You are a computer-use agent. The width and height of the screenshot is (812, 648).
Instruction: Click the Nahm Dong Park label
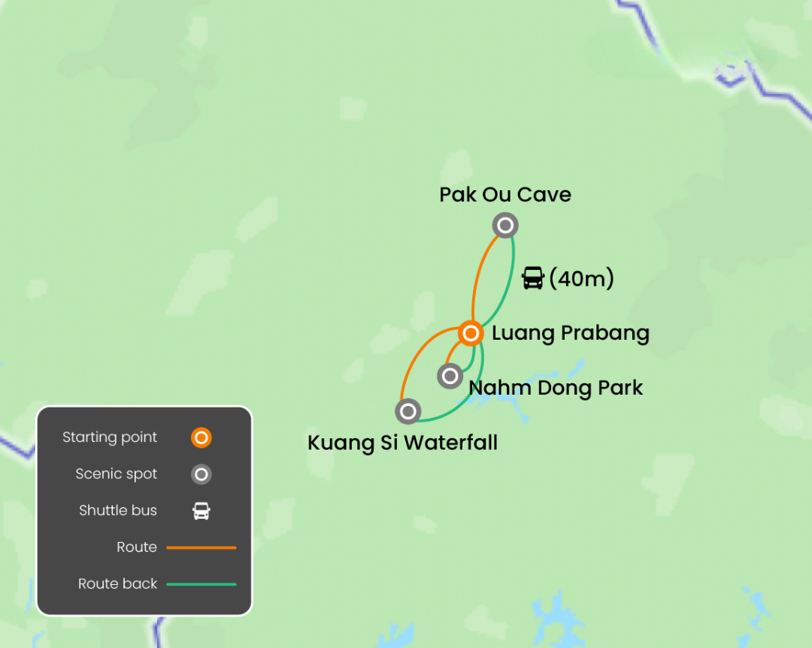click(x=556, y=388)
